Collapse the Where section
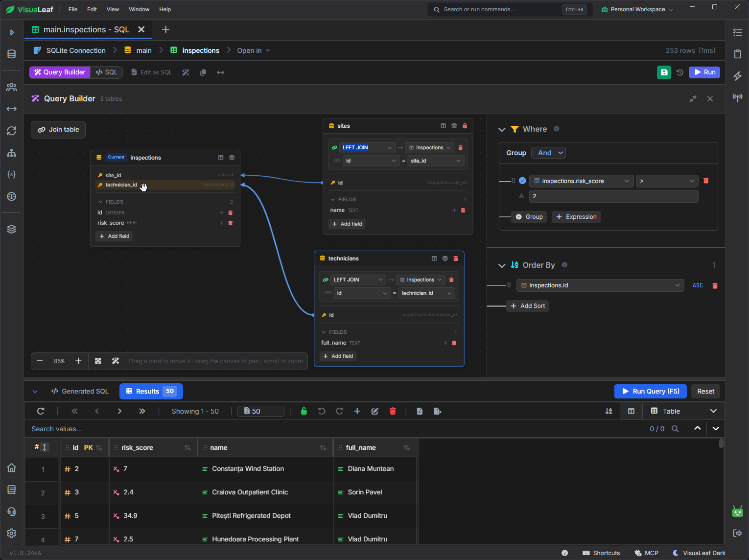Screen dimensions: 749x560 502,129
